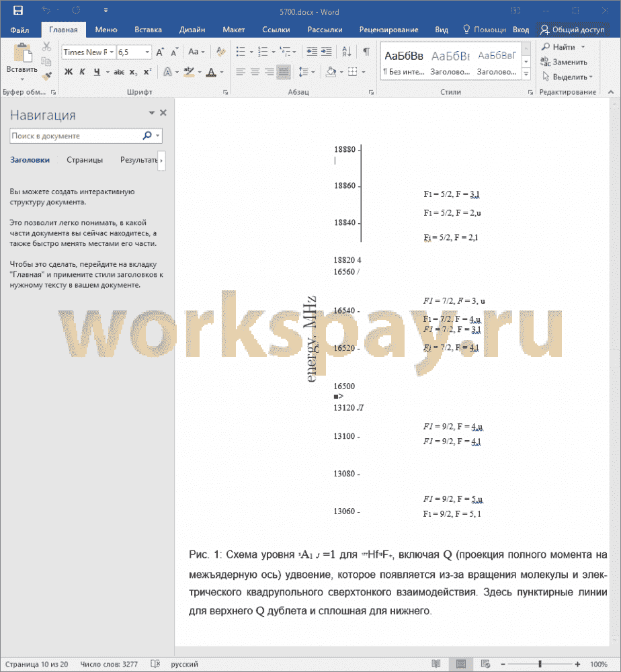Activate the Format Painter brush
The height and width of the screenshot is (672, 621).
click(47, 77)
